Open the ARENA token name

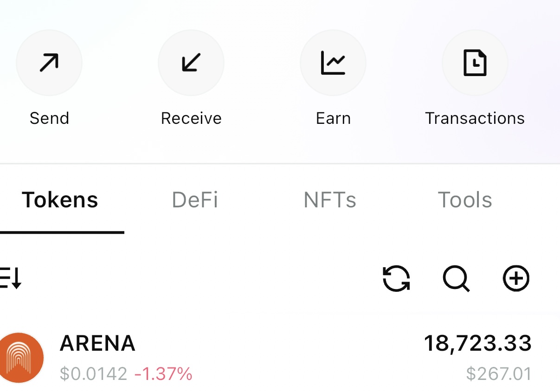97,344
